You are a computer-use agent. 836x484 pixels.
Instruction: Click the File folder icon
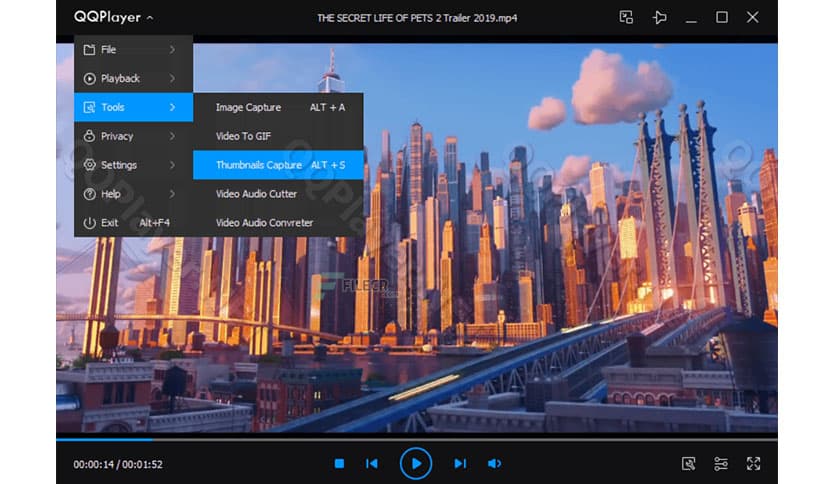pos(90,50)
